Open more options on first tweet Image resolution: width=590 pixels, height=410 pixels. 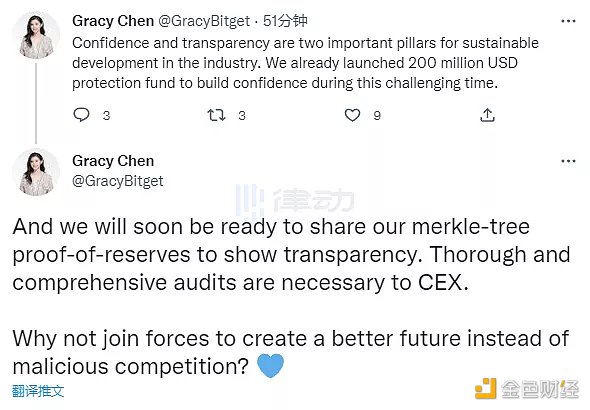click(x=568, y=21)
